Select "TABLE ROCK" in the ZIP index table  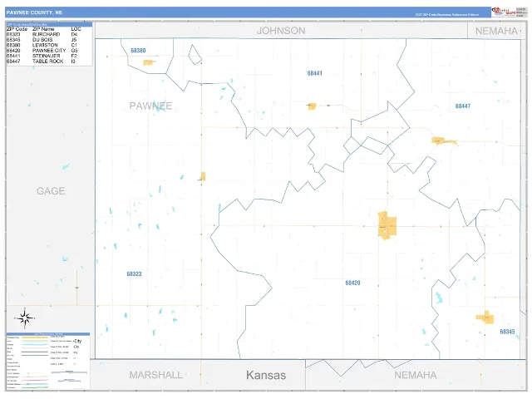tap(48, 61)
